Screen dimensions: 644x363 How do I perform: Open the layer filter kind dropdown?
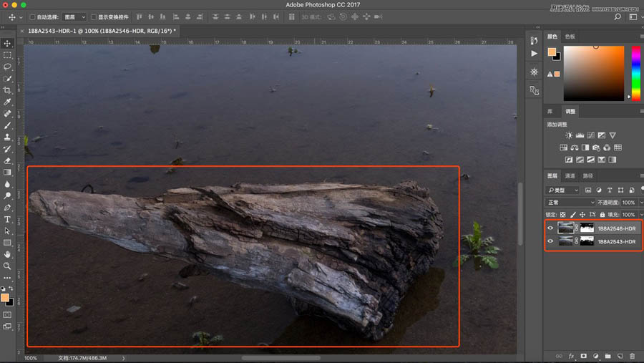coord(562,190)
